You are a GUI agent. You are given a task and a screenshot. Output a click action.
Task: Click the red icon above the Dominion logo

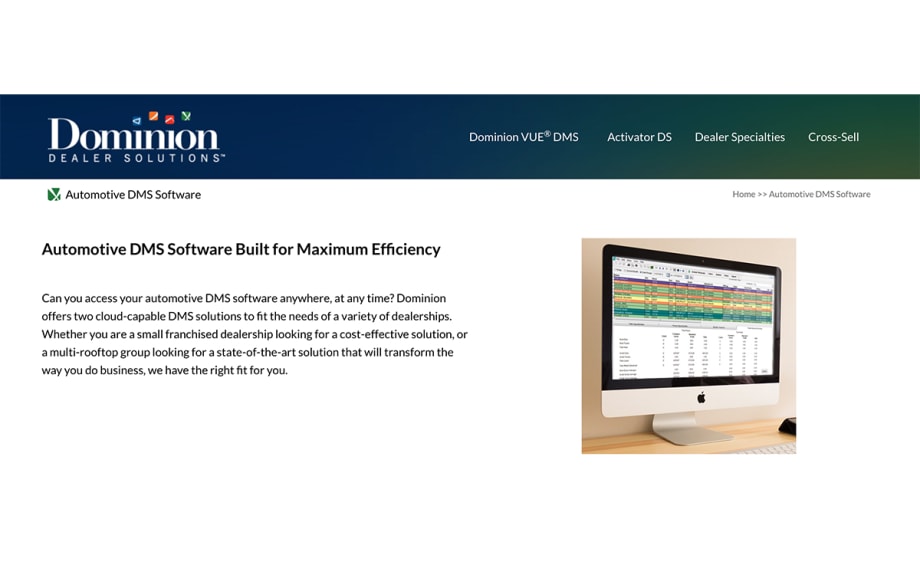click(170, 120)
